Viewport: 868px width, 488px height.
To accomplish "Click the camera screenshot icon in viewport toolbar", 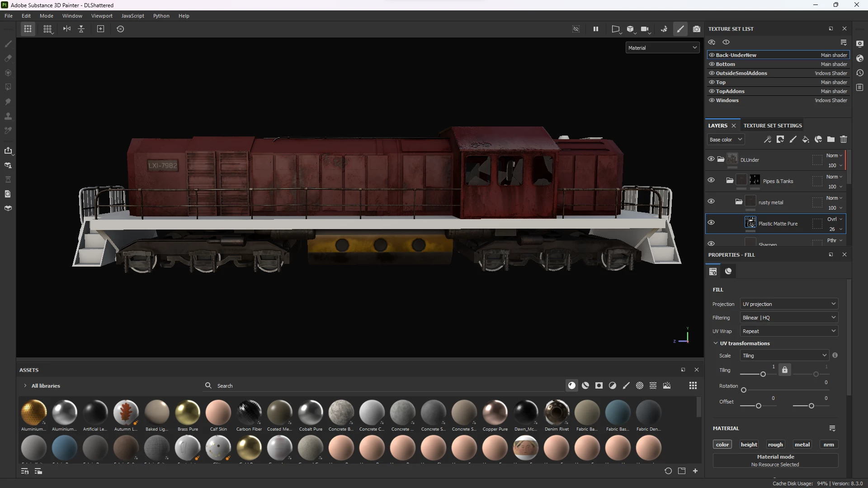I will click(x=697, y=29).
